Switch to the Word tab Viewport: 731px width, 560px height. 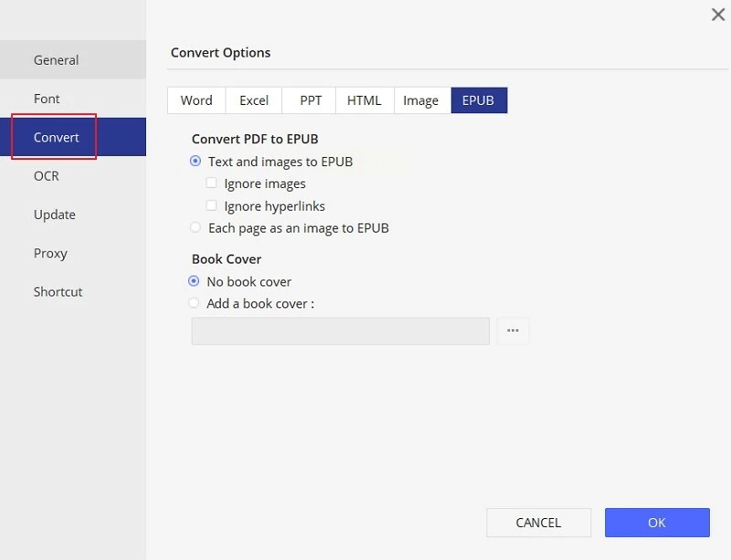[x=196, y=100]
